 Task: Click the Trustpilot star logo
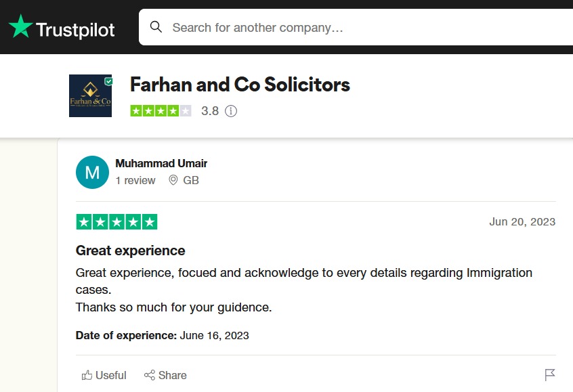[20, 27]
